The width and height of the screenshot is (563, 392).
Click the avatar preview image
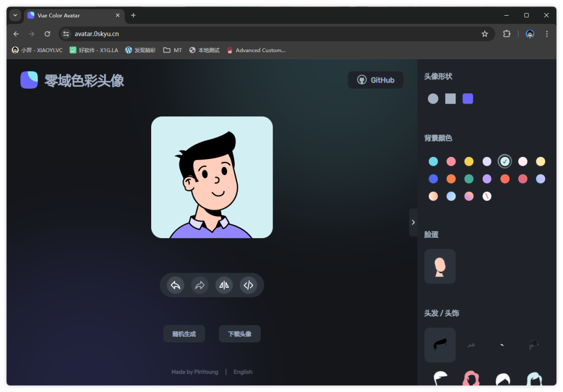[x=212, y=177]
